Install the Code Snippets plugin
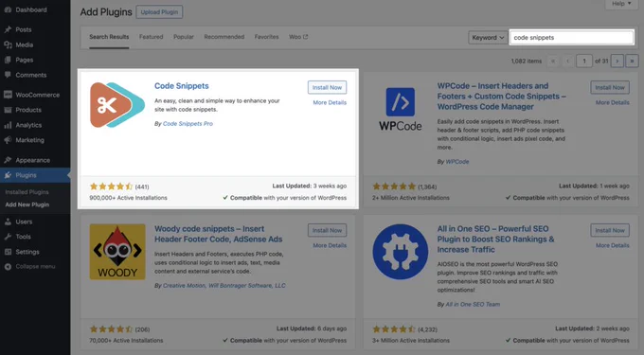This screenshot has width=644, height=355. 327,87
